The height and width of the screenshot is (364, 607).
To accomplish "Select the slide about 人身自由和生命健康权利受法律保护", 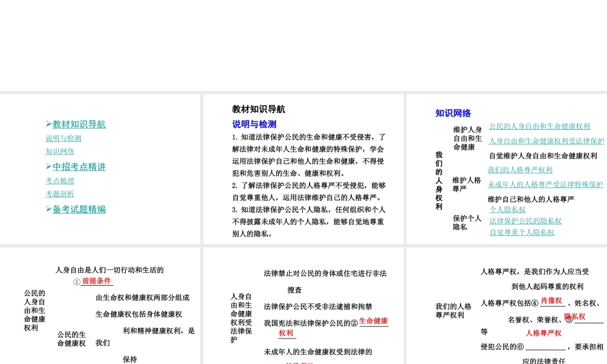I will (x=303, y=306).
